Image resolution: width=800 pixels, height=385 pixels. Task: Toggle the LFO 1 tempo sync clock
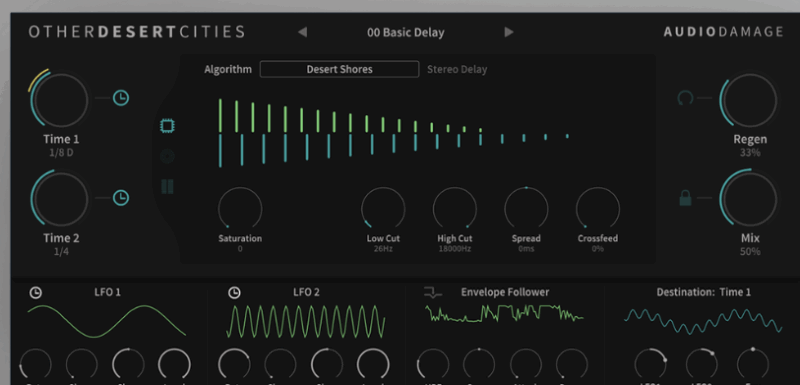coord(35,293)
